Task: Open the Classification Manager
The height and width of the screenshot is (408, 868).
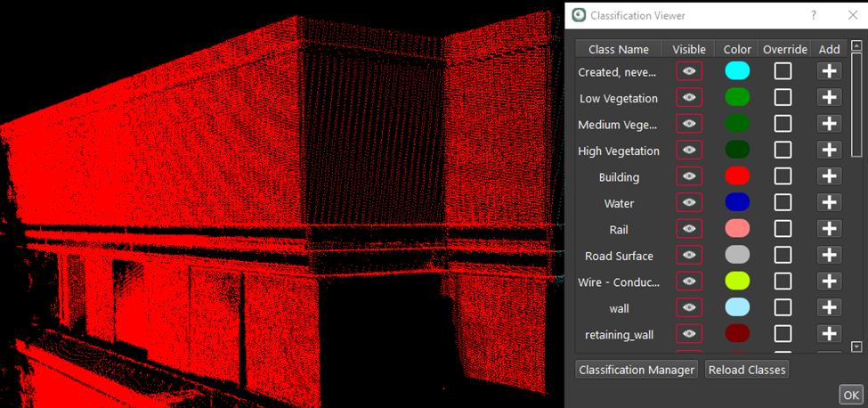Action: (636, 369)
